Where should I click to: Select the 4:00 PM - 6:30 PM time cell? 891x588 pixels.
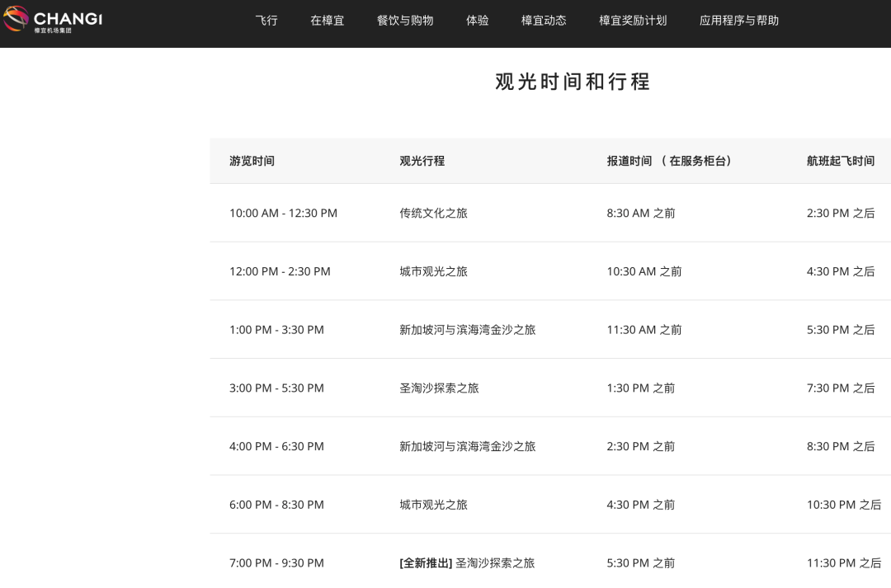[276, 446]
